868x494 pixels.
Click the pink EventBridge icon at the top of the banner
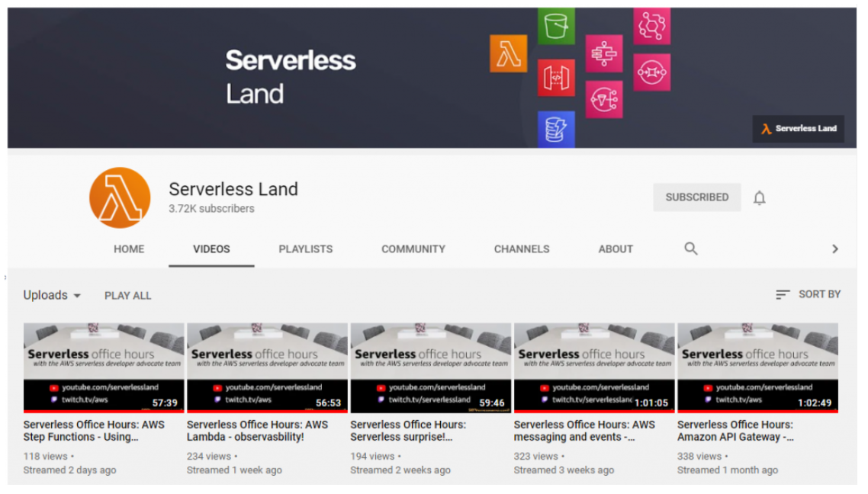point(651,26)
